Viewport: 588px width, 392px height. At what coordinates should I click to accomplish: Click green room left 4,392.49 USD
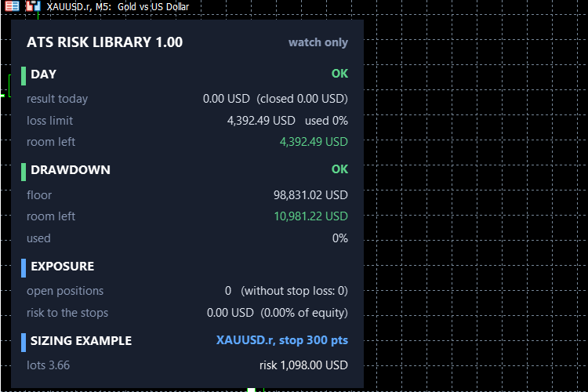pos(314,142)
